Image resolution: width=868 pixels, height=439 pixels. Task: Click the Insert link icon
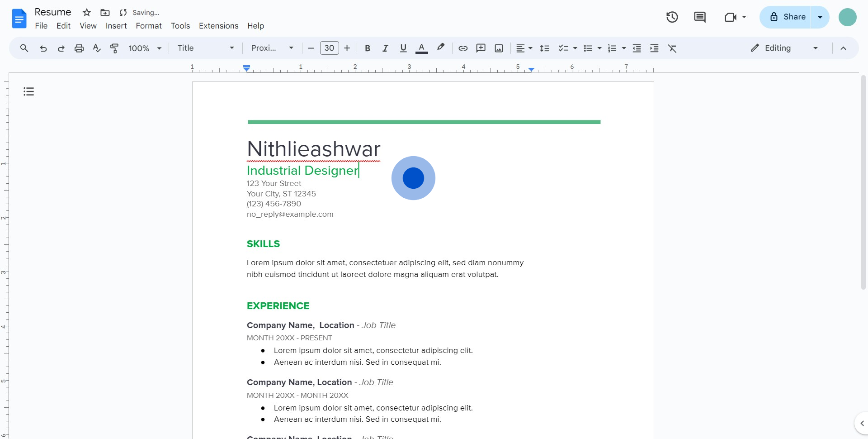click(462, 48)
